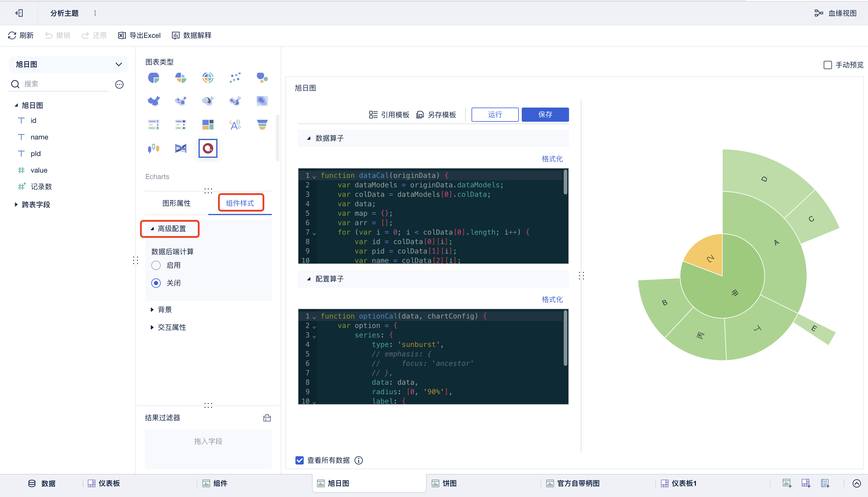
Task: Select the flow map chart icon
Action: point(208,101)
